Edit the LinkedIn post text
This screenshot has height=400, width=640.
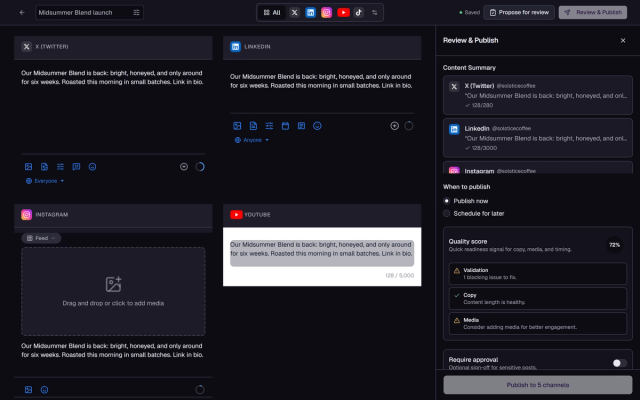(322, 81)
